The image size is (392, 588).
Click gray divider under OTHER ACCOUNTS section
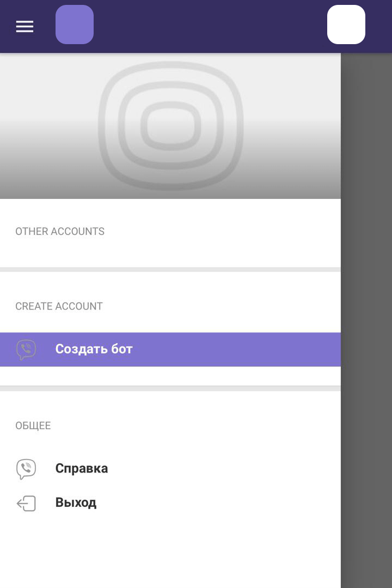170,270
